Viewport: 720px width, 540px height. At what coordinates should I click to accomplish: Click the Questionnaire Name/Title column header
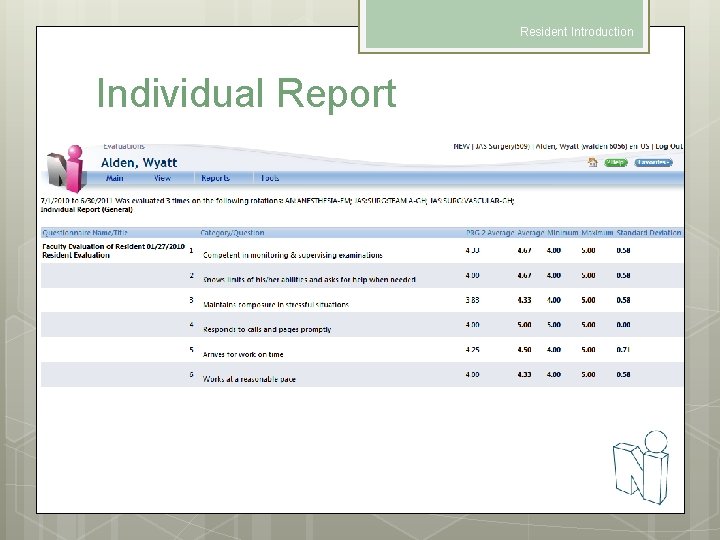85,233
